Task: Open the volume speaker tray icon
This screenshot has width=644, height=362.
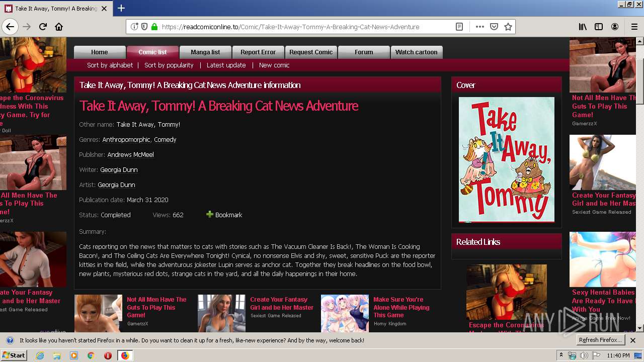Action: pos(584,355)
